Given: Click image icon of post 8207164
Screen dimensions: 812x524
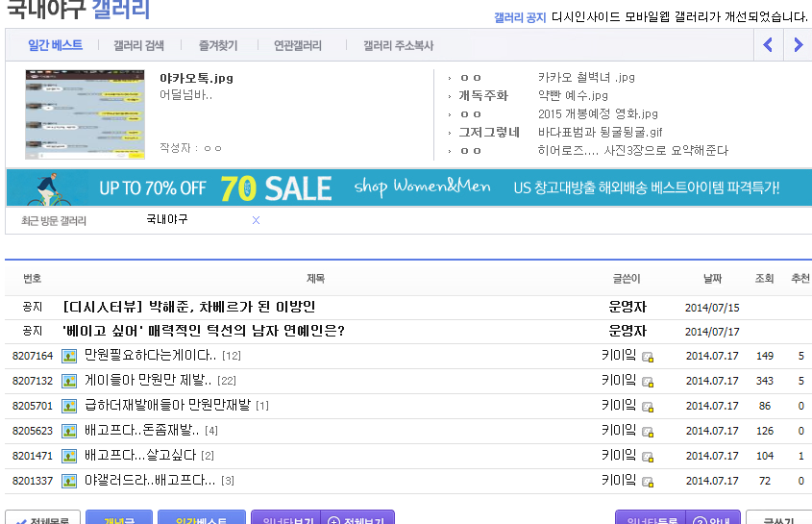Looking at the screenshot, I should click(69, 356).
